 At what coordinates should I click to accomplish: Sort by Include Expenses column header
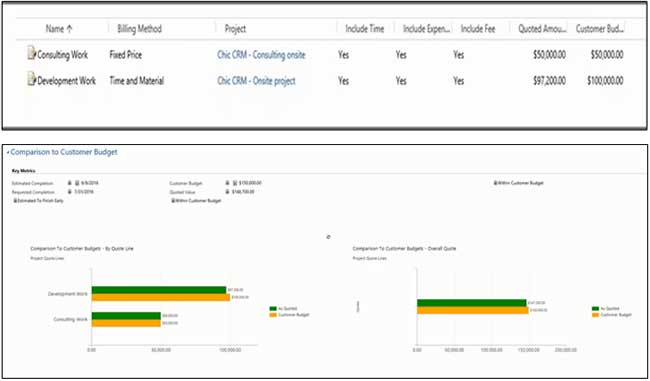(427, 29)
